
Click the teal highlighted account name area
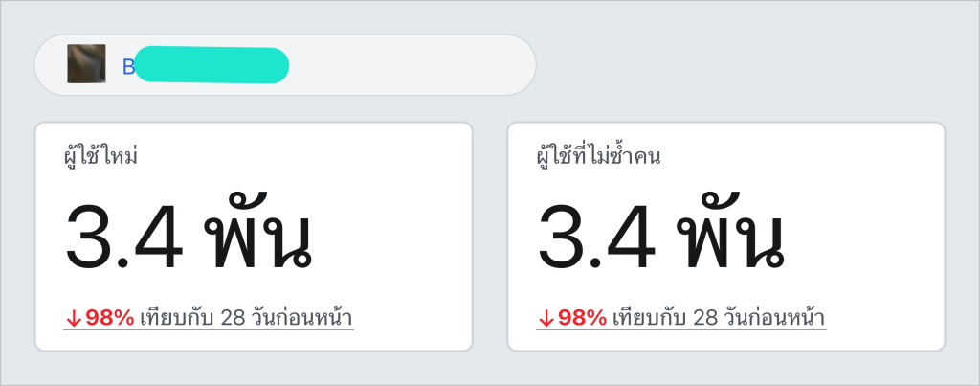(x=212, y=65)
